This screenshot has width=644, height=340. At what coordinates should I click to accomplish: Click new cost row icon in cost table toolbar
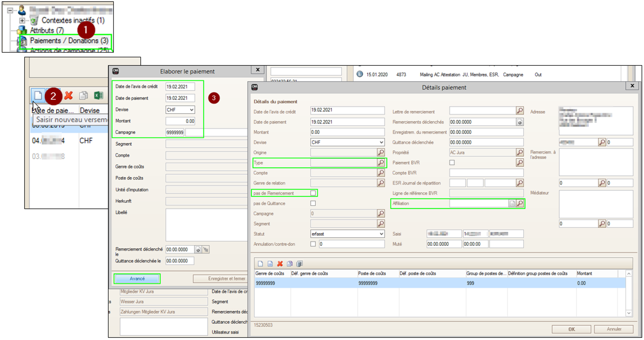click(x=260, y=264)
